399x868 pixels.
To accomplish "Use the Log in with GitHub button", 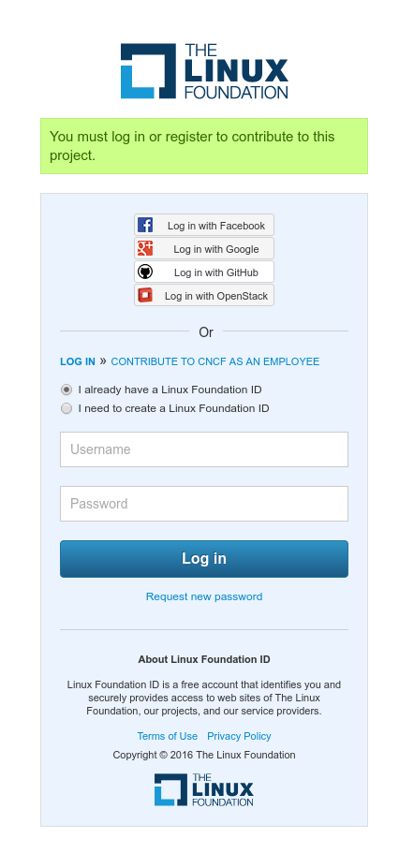I will point(204,272).
